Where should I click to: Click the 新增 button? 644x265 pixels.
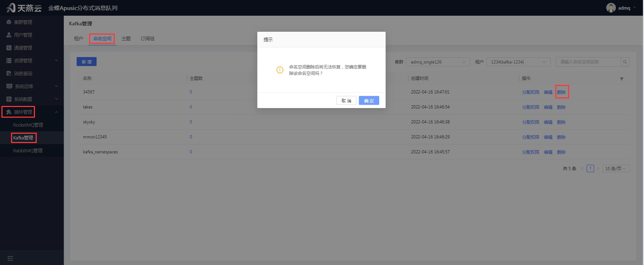point(87,62)
